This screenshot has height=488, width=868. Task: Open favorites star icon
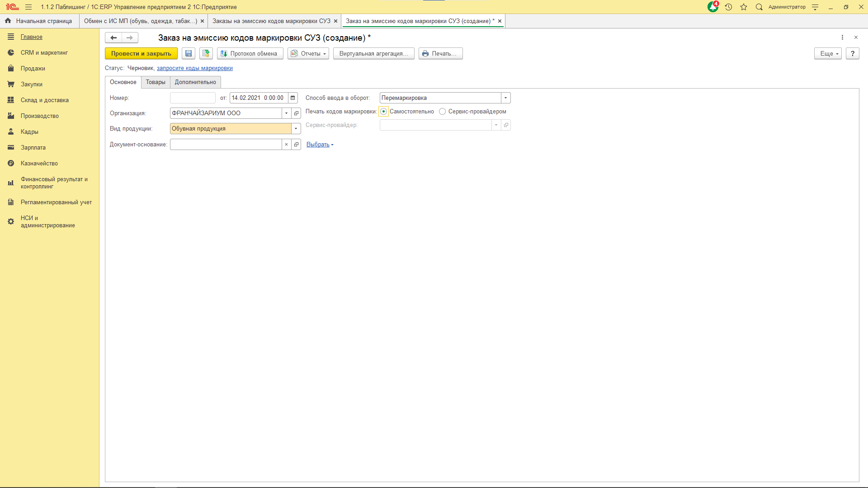click(744, 7)
